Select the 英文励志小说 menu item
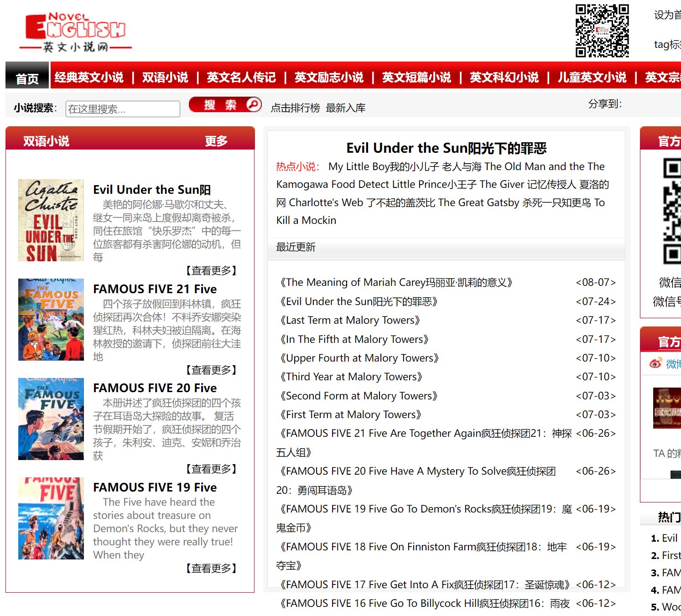This screenshot has height=616, width=681. click(x=329, y=78)
